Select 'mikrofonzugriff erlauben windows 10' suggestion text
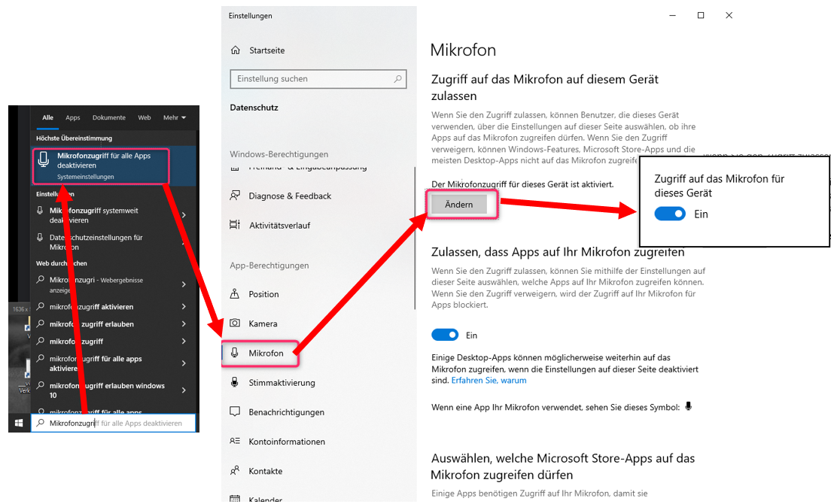This screenshot has width=831, height=504. coord(107,390)
